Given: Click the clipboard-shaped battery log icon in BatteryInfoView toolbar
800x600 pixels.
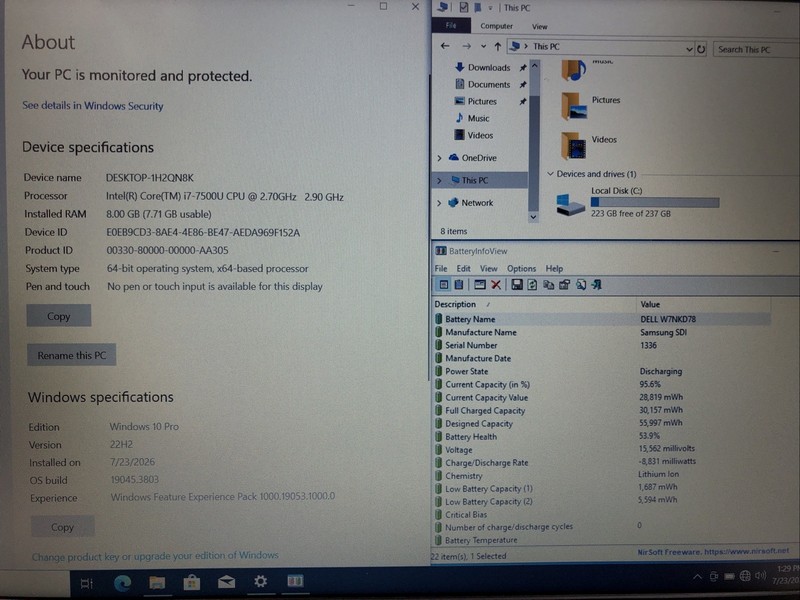Looking at the screenshot, I should coord(459,285).
